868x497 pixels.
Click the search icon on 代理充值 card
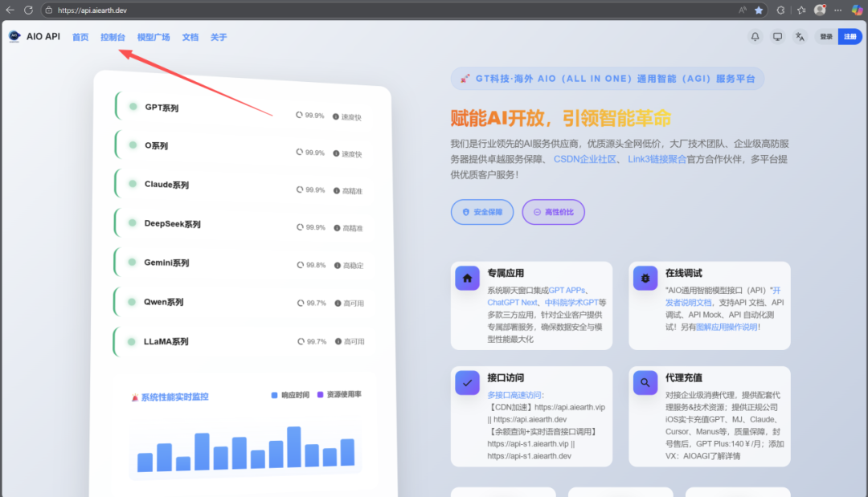point(645,382)
